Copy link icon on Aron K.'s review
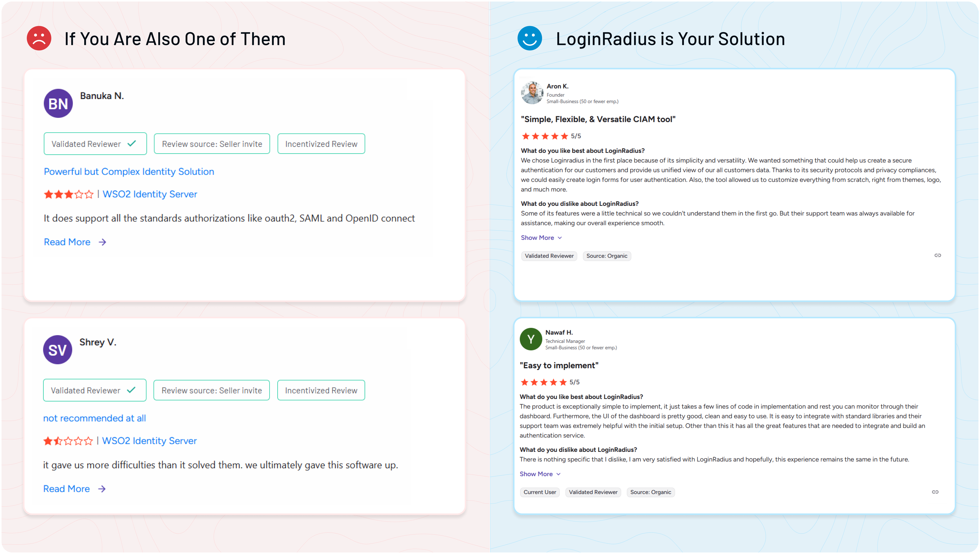 [937, 255]
